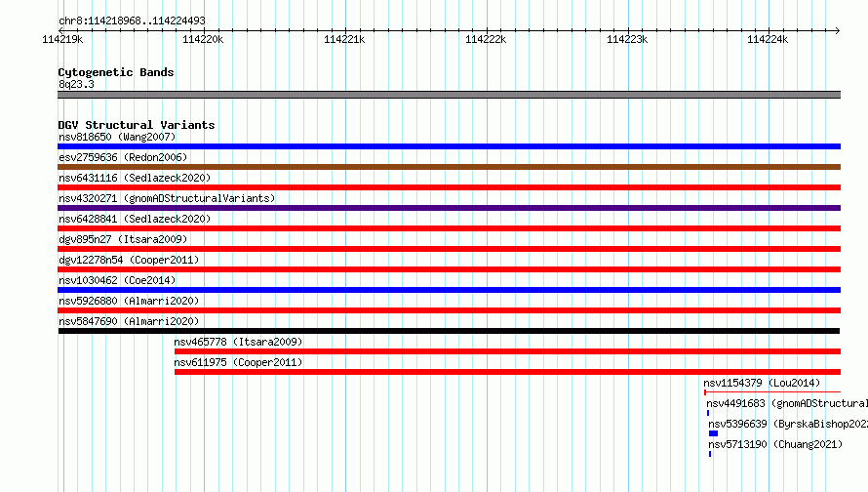Screen dimensions: 868x492
Task: Open the nsv1154379 (Lou2014) label
Action: coord(762,383)
